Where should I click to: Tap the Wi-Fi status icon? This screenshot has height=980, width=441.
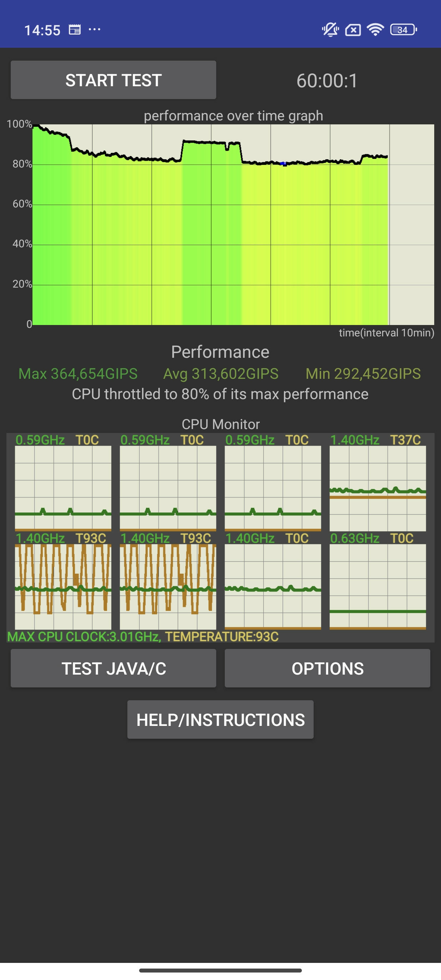coord(375,30)
